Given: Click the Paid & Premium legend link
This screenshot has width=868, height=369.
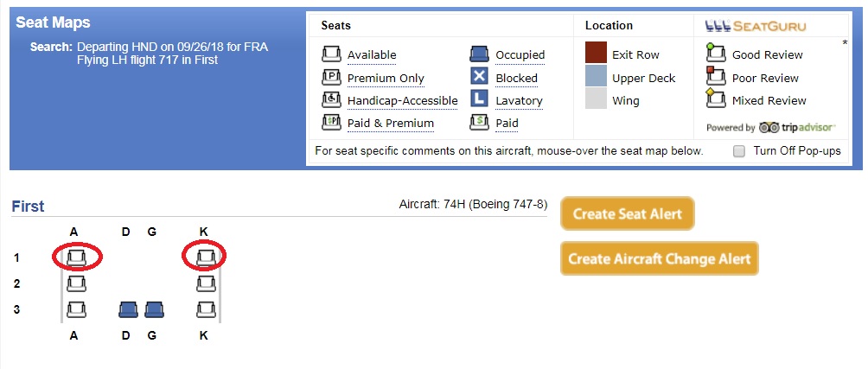Looking at the screenshot, I should (x=390, y=123).
